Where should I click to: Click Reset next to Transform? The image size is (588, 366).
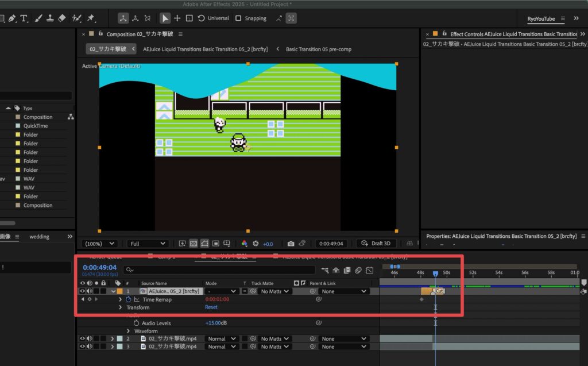click(x=211, y=307)
